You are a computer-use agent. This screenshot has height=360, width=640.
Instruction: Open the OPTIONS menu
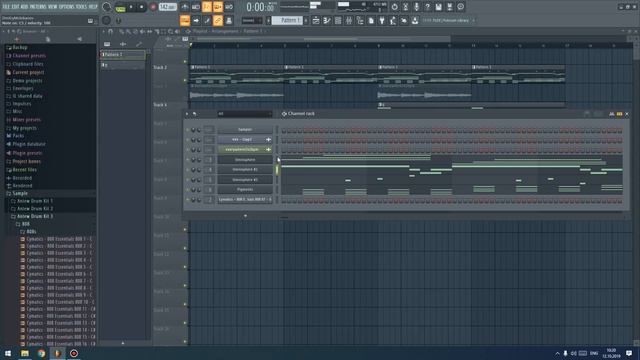tap(67, 7)
